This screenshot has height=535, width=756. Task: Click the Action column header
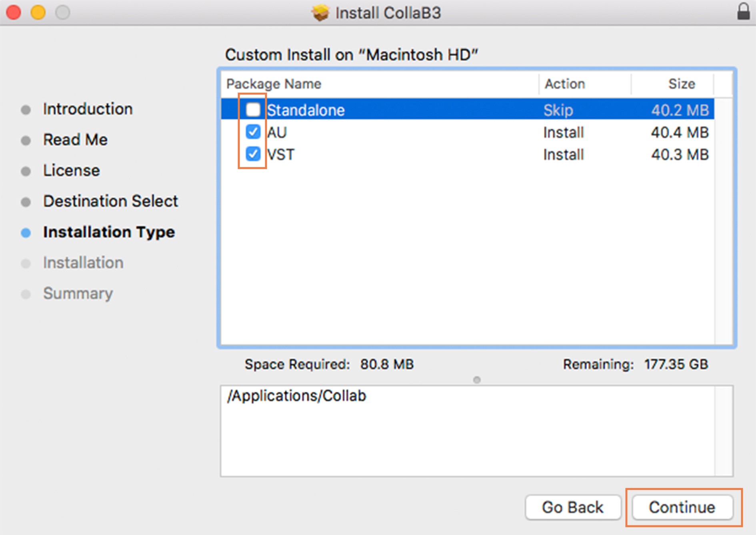click(564, 84)
